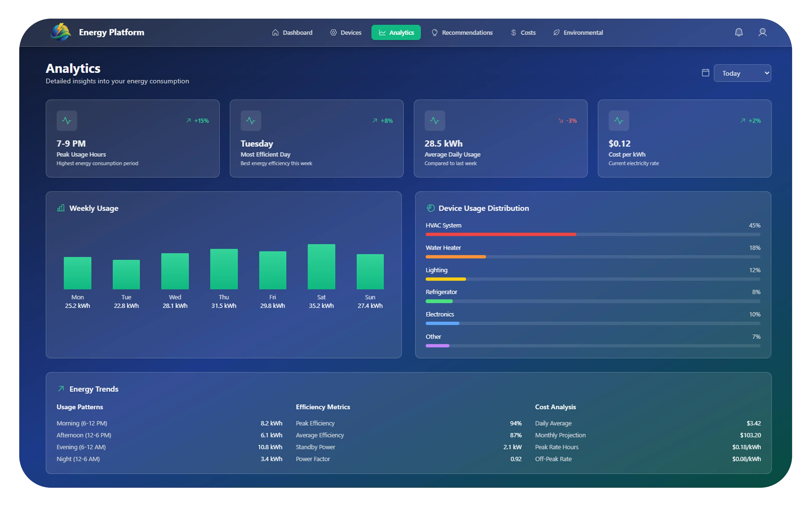
Task: Click the Lighting progress bar
Action: coord(592,279)
